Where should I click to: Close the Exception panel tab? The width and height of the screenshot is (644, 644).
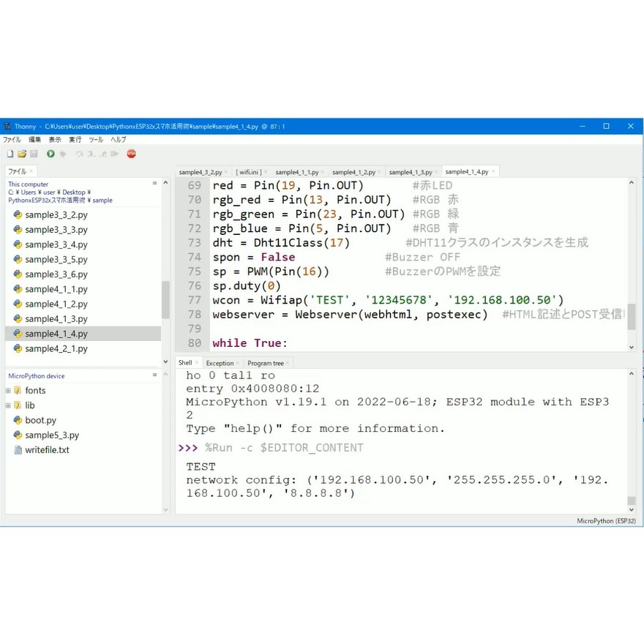coord(237,363)
